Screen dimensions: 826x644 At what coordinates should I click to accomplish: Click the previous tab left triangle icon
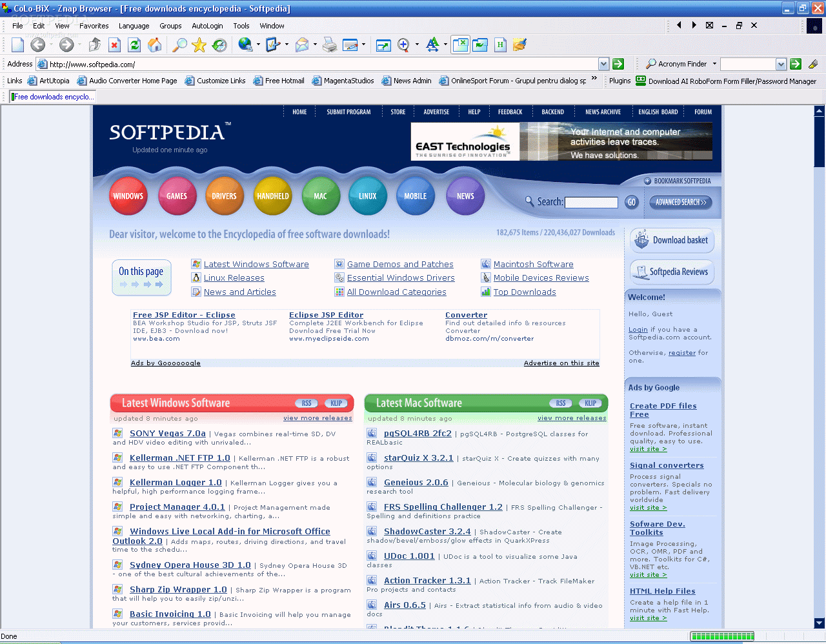pyautogui.click(x=679, y=25)
